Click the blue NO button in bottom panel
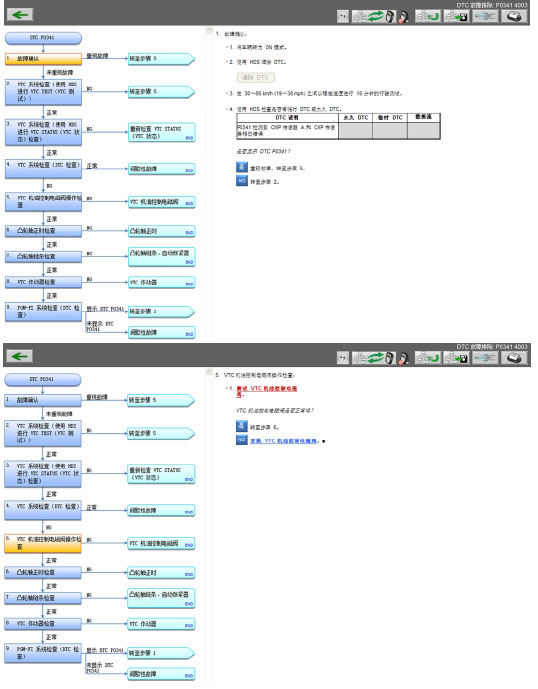538x689 pixels. click(242, 440)
